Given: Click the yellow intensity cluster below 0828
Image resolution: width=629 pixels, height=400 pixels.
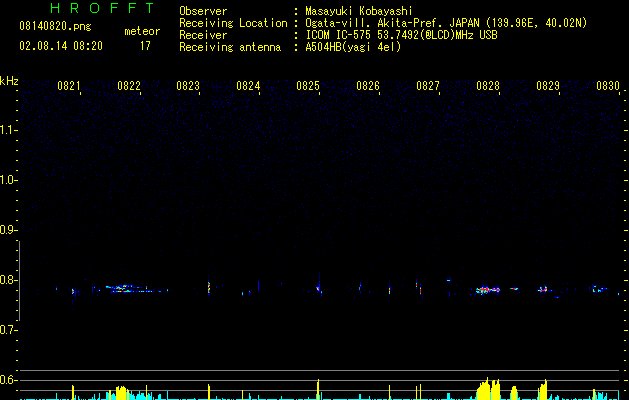Looking at the screenshot, I should point(488,389).
